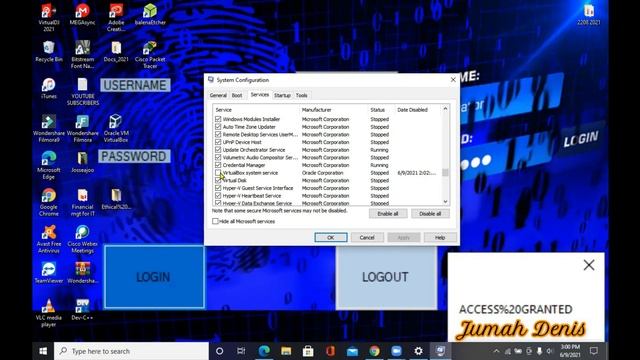Open Cisco Webex Meetings desktop icon

pos(82,239)
